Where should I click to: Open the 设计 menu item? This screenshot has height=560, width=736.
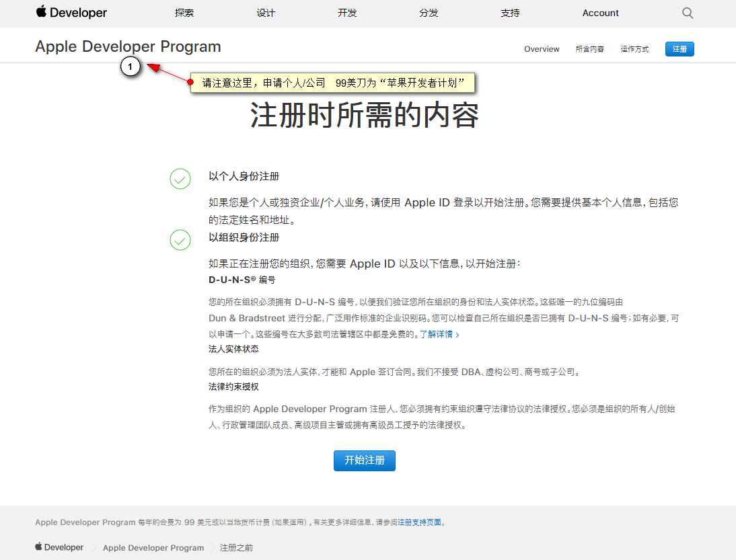[x=266, y=13]
